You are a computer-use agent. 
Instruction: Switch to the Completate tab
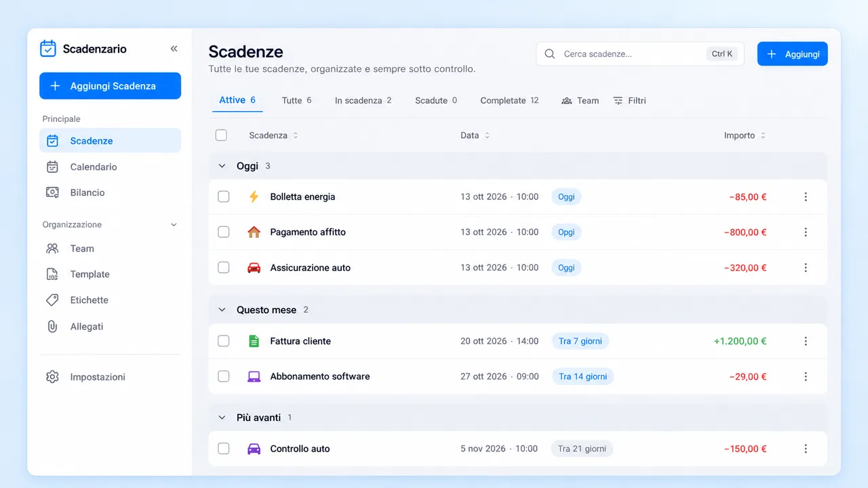tap(509, 100)
